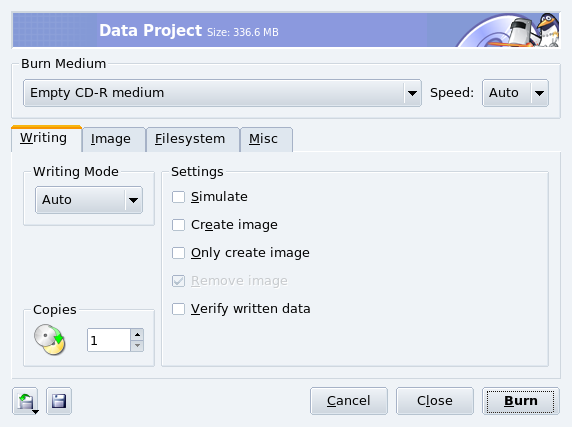
Task: Click the save settings floppy icon
Action: [x=59, y=401]
